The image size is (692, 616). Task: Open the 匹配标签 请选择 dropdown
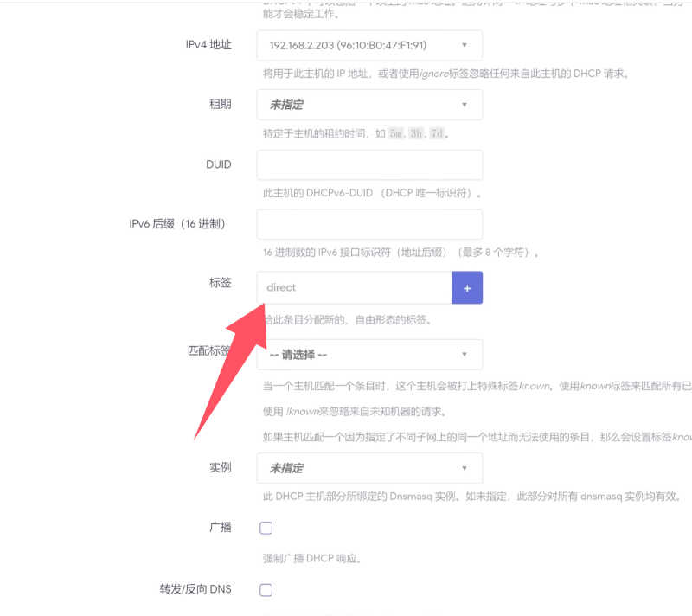coord(369,354)
